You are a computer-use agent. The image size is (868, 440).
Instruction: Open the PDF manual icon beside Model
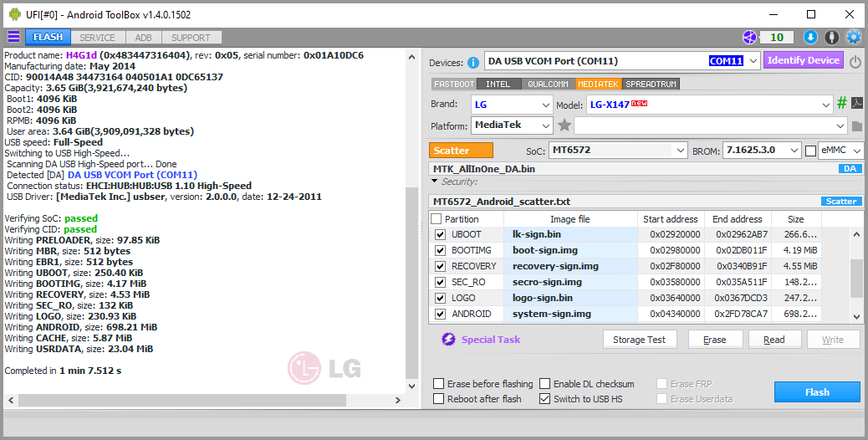(857, 103)
